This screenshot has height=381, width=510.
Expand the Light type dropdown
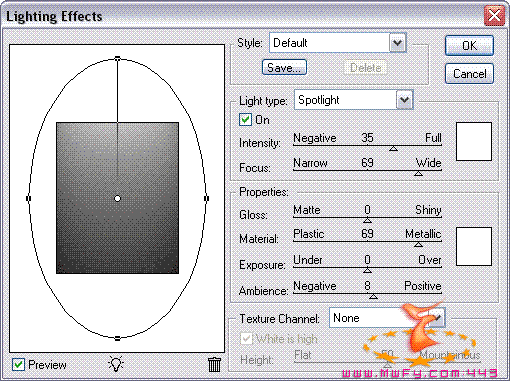click(x=404, y=100)
